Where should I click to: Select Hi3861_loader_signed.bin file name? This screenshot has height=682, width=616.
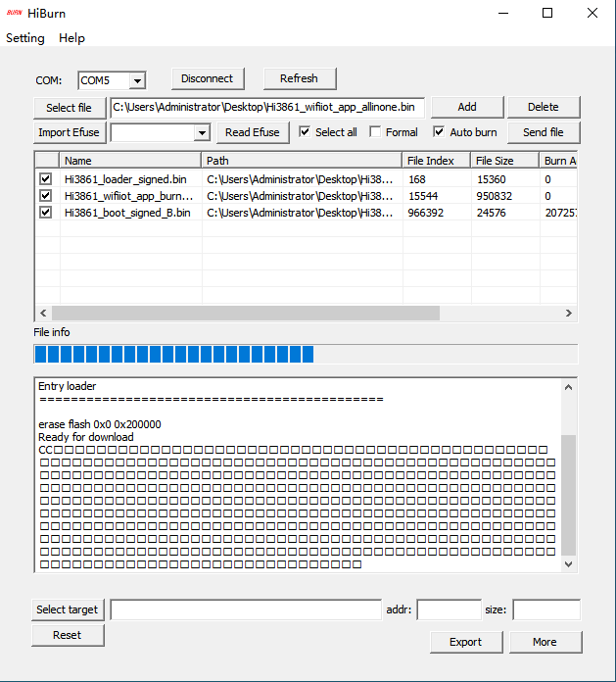point(125,179)
